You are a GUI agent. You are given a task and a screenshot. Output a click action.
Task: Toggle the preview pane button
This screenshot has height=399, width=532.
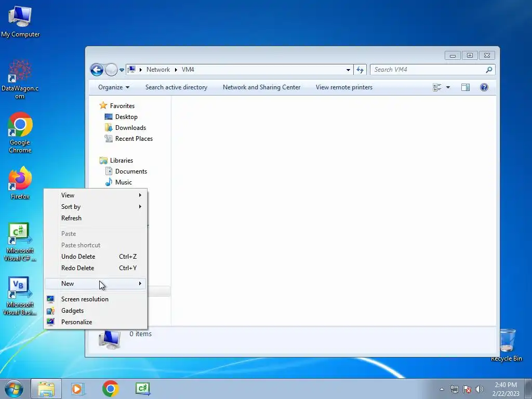(x=465, y=87)
